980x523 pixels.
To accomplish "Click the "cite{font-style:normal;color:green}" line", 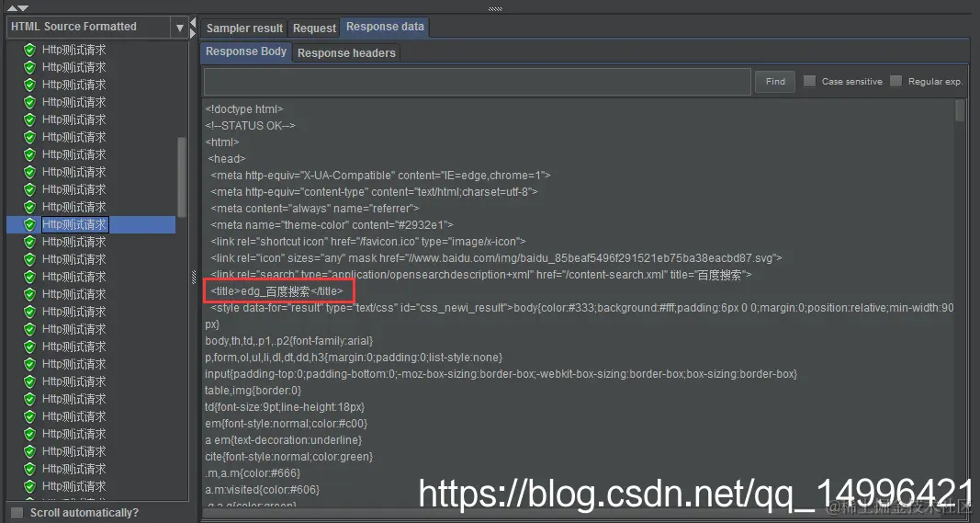I will (288, 457).
